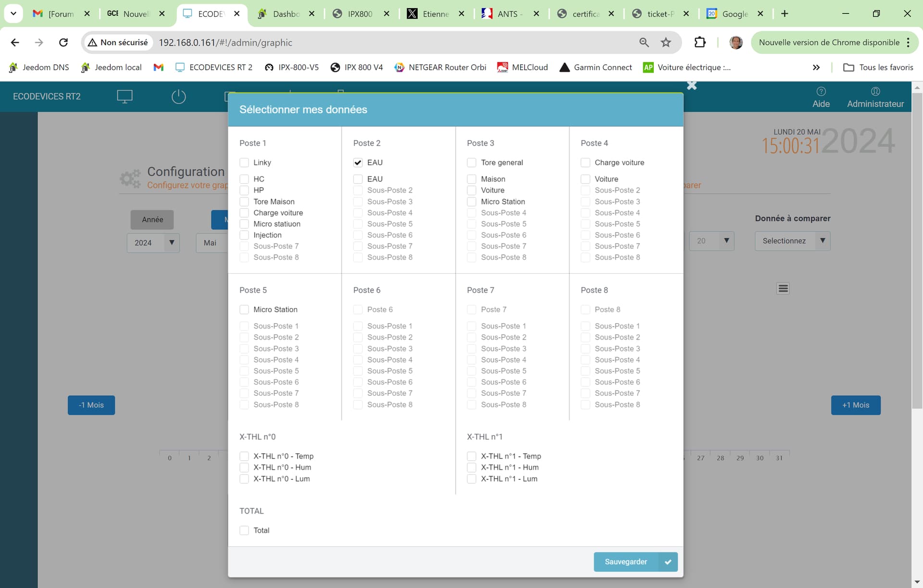Enable the X-THL n°0 - Temp checkbox

coord(244,456)
